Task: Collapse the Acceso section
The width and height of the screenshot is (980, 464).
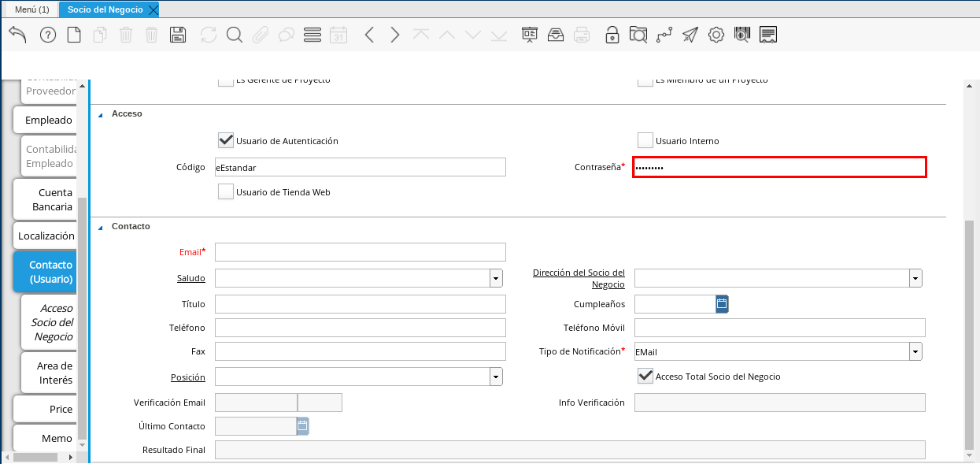Action: (x=101, y=114)
